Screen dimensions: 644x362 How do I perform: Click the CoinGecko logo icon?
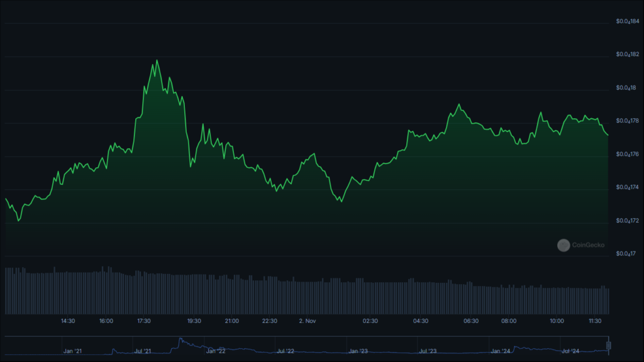tap(563, 245)
